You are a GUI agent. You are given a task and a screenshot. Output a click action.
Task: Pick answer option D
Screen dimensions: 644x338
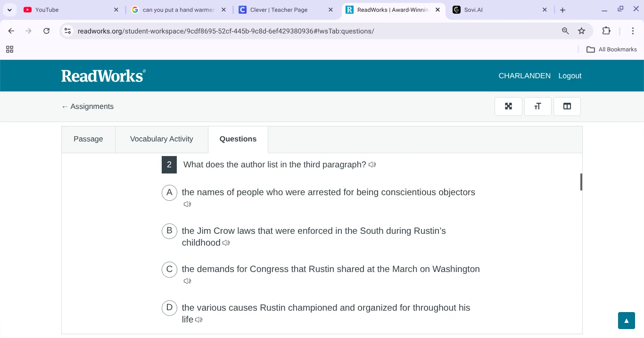[x=169, y=307]
